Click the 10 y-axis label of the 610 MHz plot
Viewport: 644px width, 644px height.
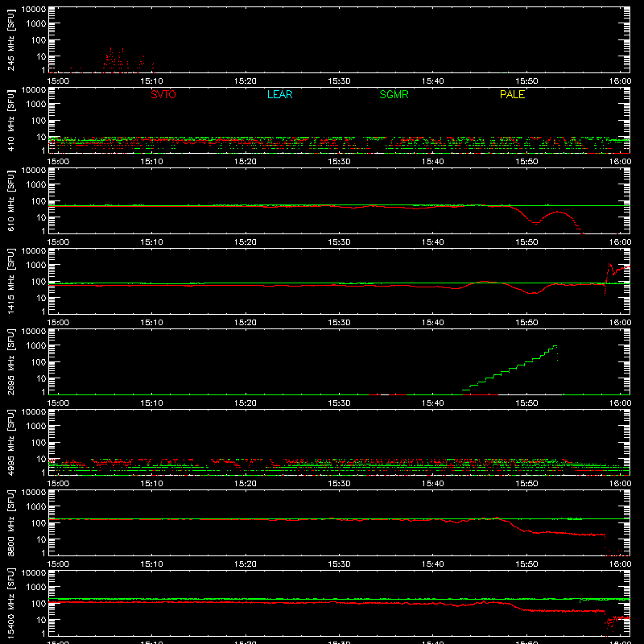click(x=41, y=217)
